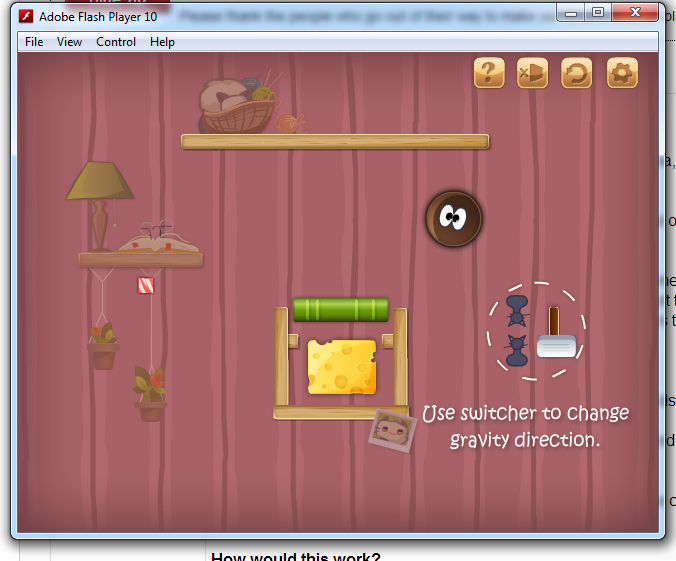Click the cat photo card
Viewport: 676px width, 561px height.
[x=392, y=430]
